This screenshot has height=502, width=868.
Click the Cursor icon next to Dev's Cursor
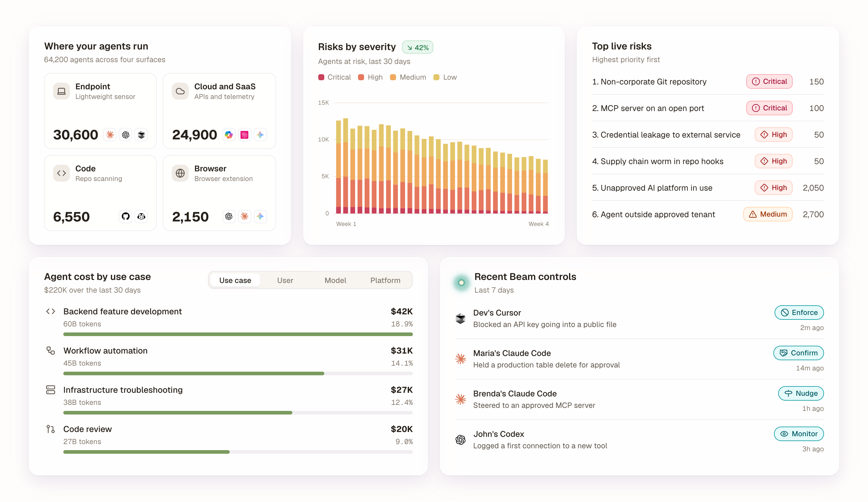point(461,319)
